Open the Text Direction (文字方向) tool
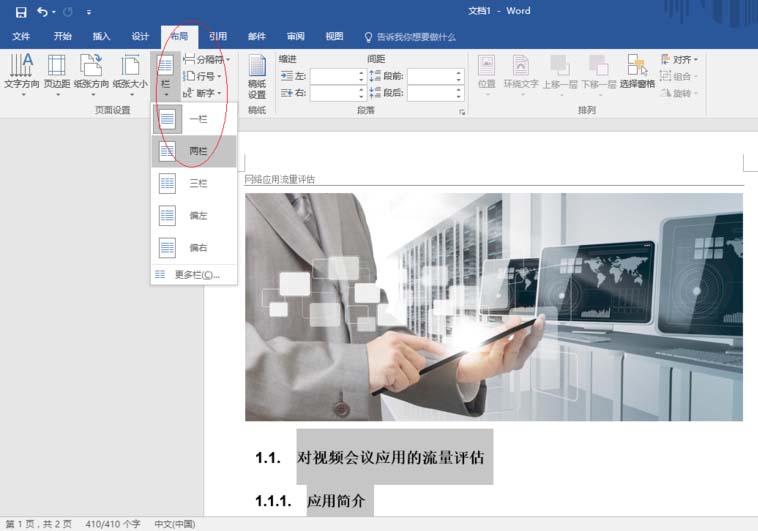The height and width of the screenshot is (531, 758). (21, 72)
